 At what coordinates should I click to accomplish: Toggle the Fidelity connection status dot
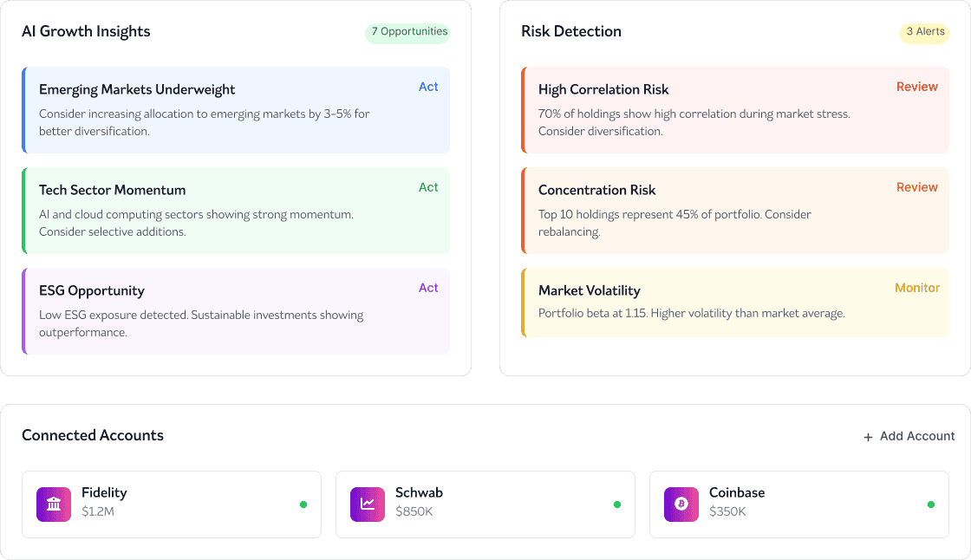[303, 504]
